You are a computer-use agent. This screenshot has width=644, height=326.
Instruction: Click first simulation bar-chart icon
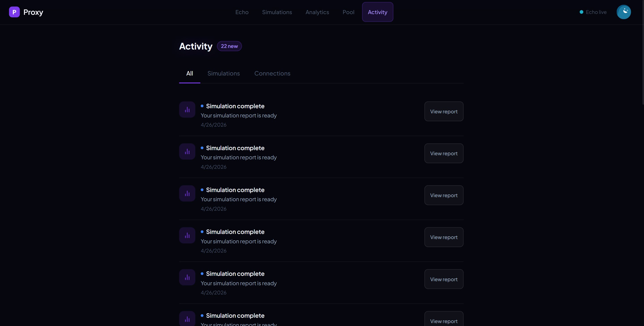tap(187, 110)
